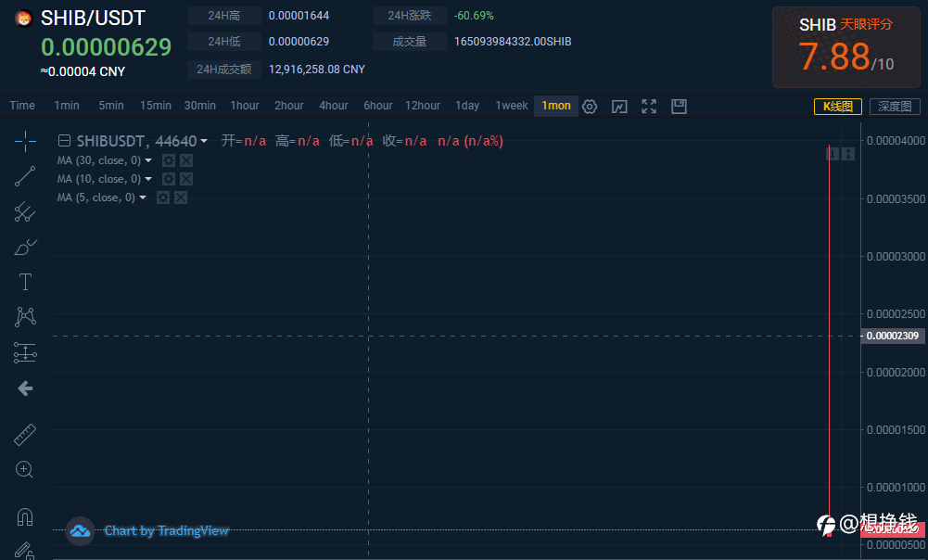
Task: Switch to the Time interval view
Action: coord(22,106)
